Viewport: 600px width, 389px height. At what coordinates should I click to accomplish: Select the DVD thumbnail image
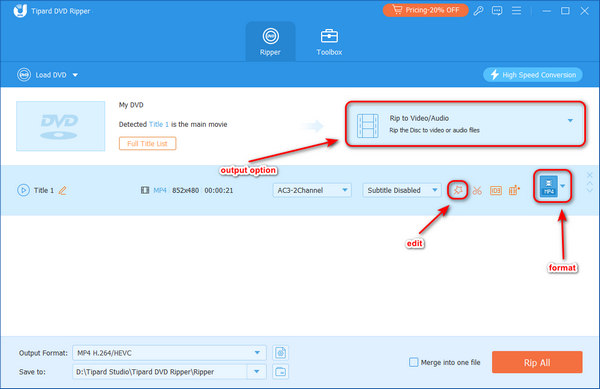(x=60, y=126)
